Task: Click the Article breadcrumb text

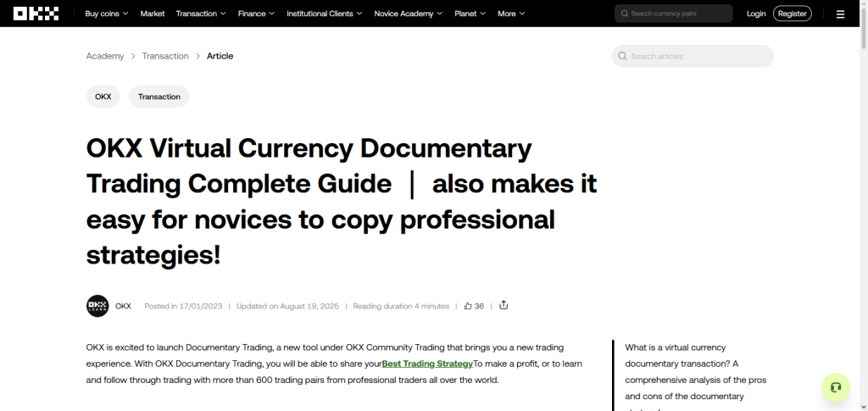Action: pyautogui.click(x=220, y=56)
